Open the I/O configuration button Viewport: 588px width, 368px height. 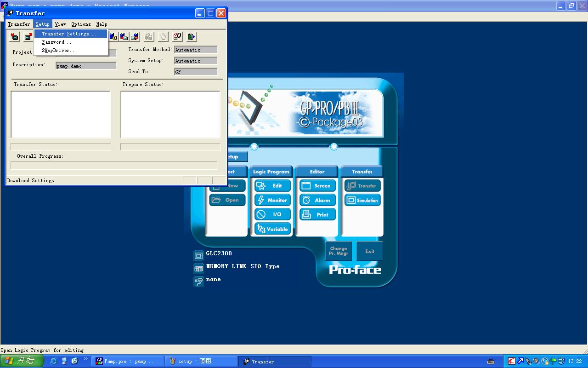click(x=272, y=214)
